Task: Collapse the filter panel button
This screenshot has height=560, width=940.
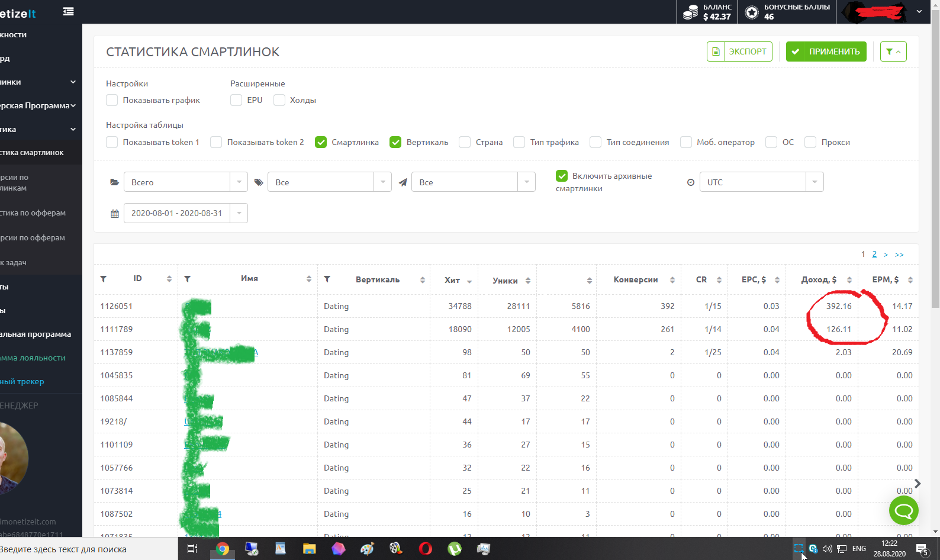Action: click(x=893, y=52)
